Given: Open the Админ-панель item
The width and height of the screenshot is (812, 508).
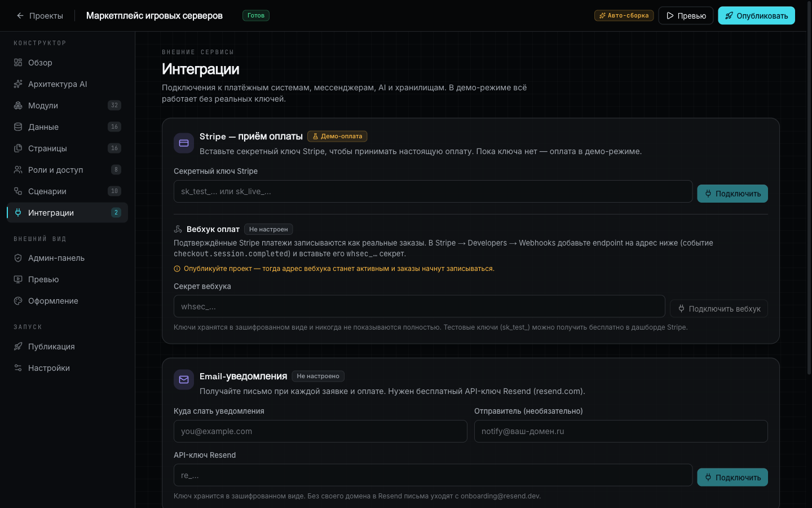Looking at the screenshot, I should click(x=68, y=258).
